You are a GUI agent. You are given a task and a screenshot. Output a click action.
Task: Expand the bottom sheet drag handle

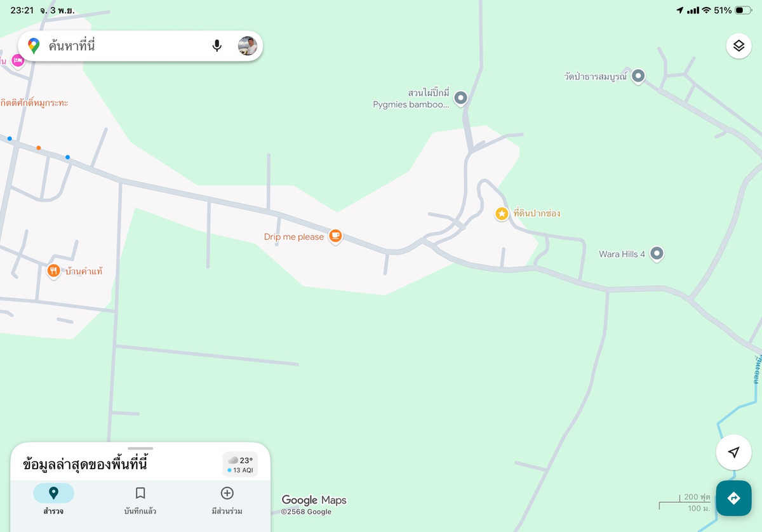point(140,448)
